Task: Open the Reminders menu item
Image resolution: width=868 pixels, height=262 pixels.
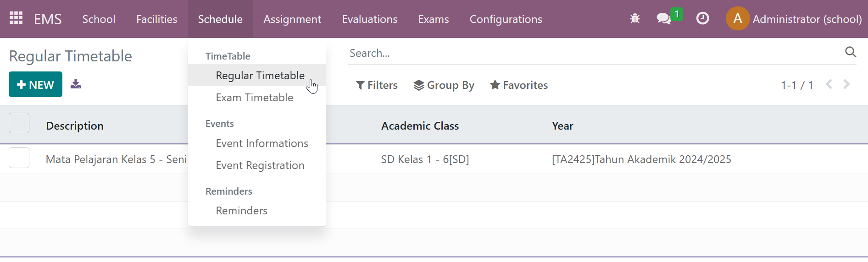Action: click(241, 211)
